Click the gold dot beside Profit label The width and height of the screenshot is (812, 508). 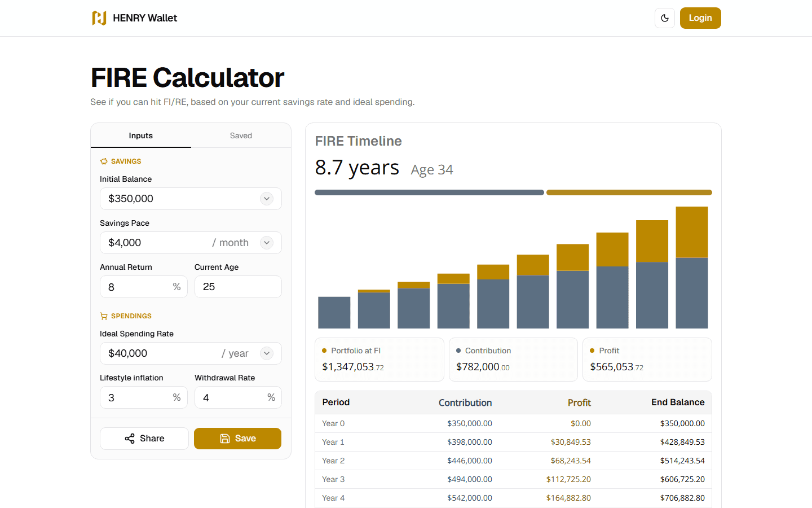(592, 351)
